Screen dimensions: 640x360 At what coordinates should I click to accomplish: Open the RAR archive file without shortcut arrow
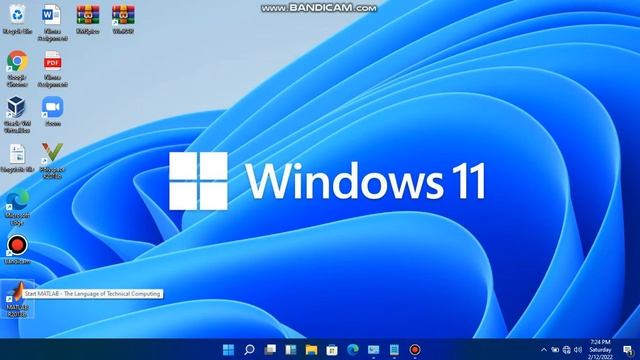pyautogui.click(x=88, y=18)
